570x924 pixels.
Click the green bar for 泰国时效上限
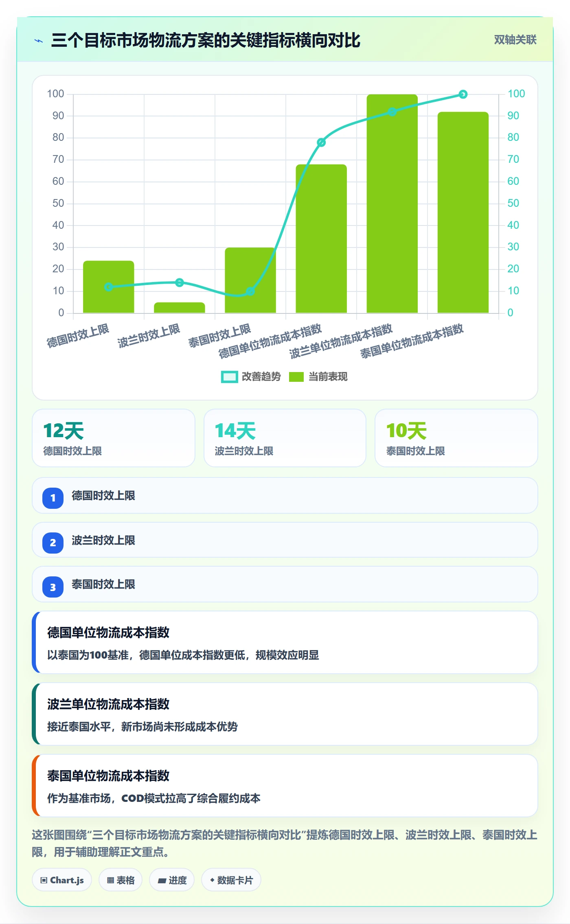point(250,280)
